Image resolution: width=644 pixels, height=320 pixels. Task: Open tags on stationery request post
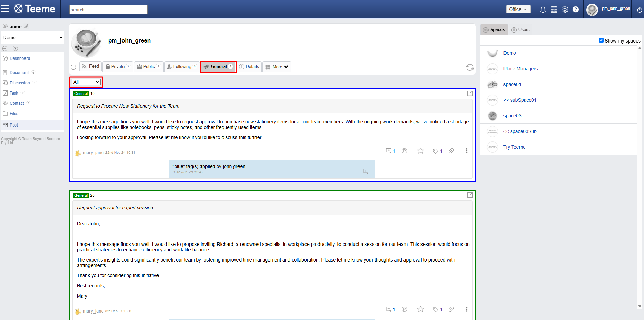[x=437, y=151]
